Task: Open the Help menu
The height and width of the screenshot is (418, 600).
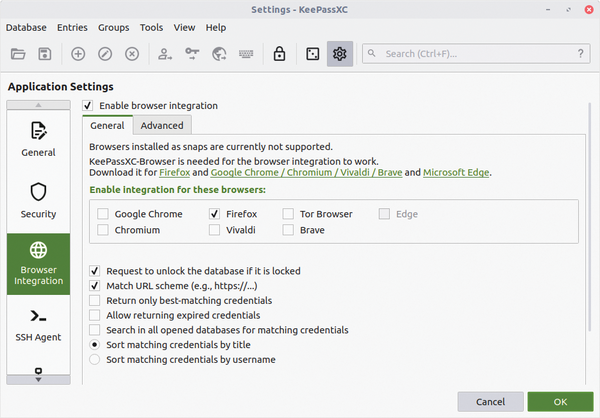Action: [x=216, y=28]
